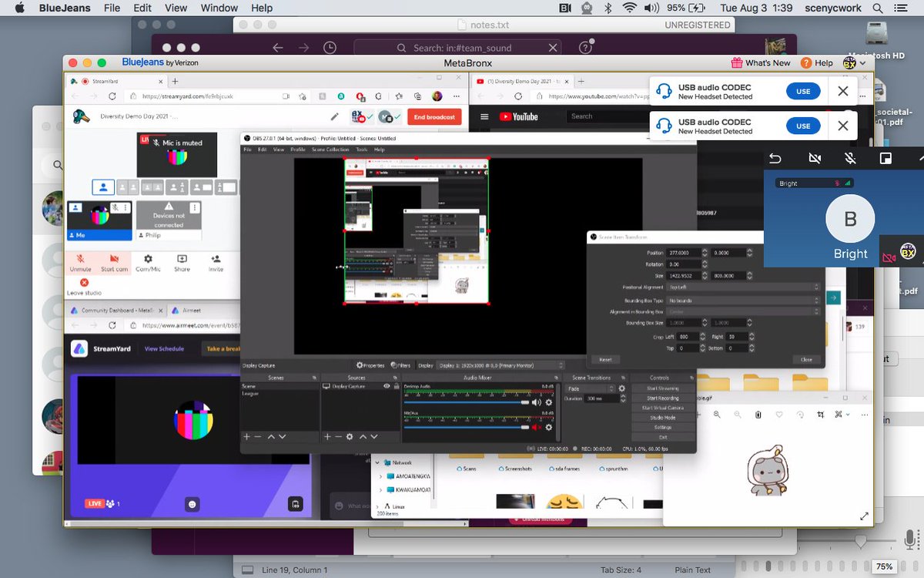The height and width of the screenshot is (578, 924).
Task: Open the OBS File menu
Action: coord(248,150)
